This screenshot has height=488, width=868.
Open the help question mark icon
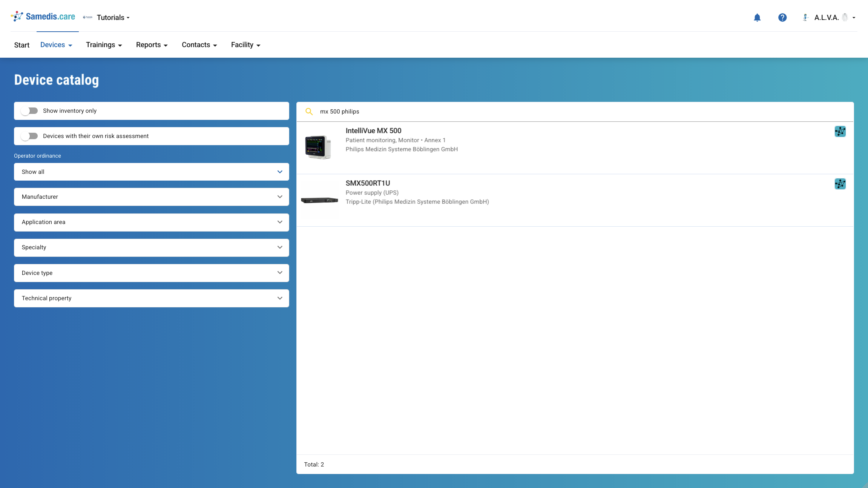782,17
